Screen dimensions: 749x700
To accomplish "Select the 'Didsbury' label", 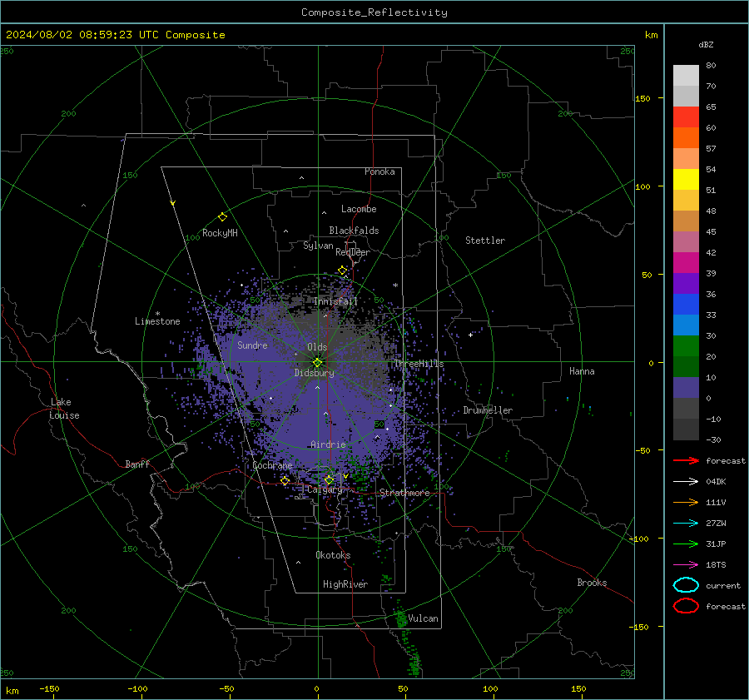I will (x=315, y=373).
